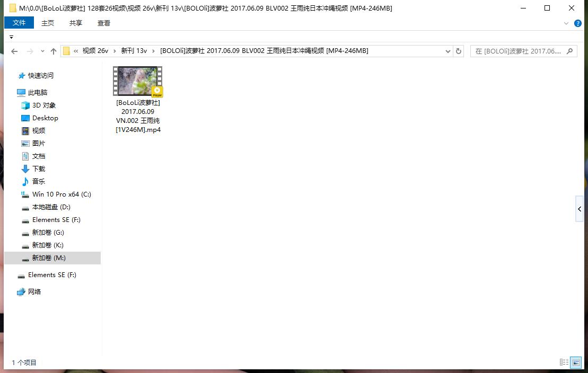Click the Up one level arrow
The height and width of the screenshot is (373, 588).
click(54, 51)
